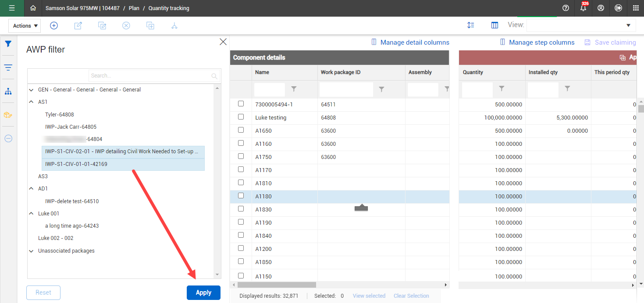Click the AWP filter search field
Screen dimensions: 644x303
click(150, 76)
